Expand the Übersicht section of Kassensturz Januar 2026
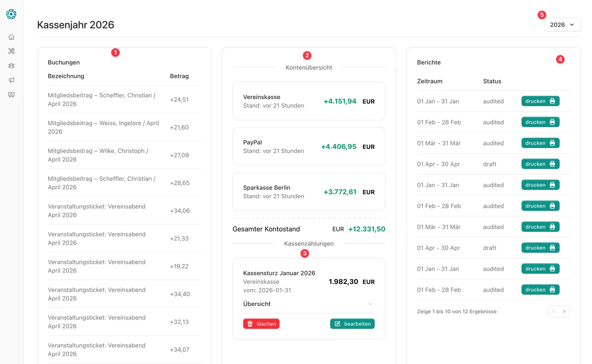 point(309,304)
